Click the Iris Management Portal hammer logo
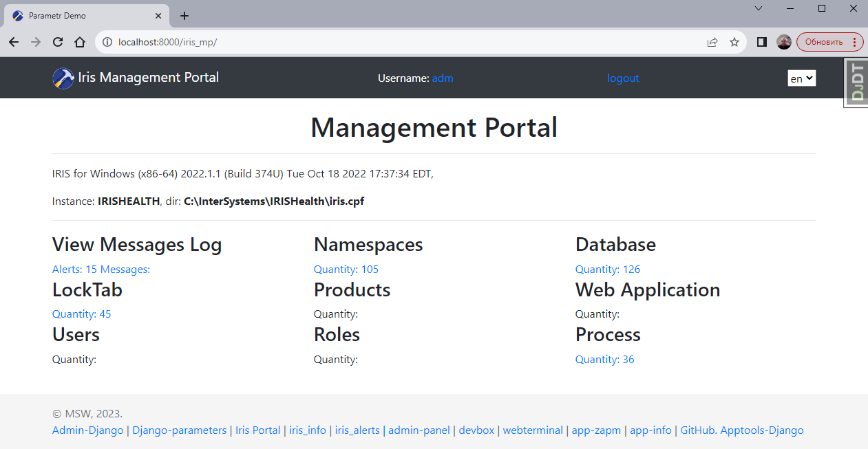The width and height of the screenshot is (868, 449). [63, 78]
